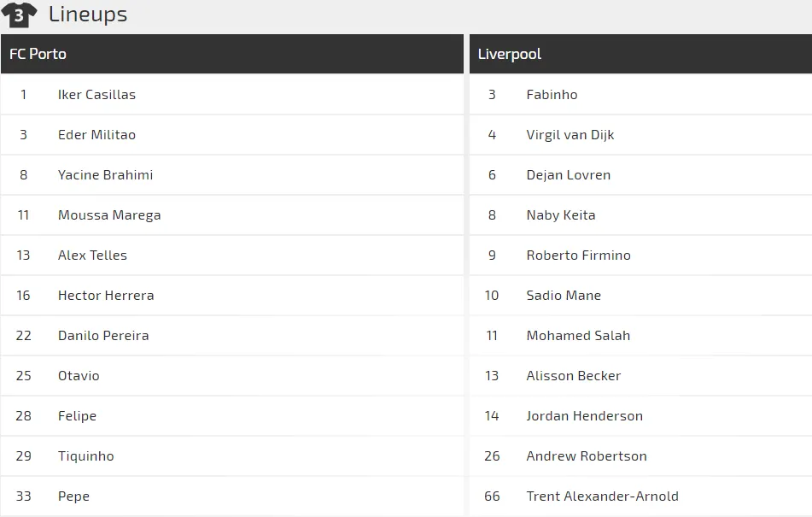The height and width of the screenshot is (517, 812).
Task: Select Naby Keita in the lineup
Action: (560, 215)
